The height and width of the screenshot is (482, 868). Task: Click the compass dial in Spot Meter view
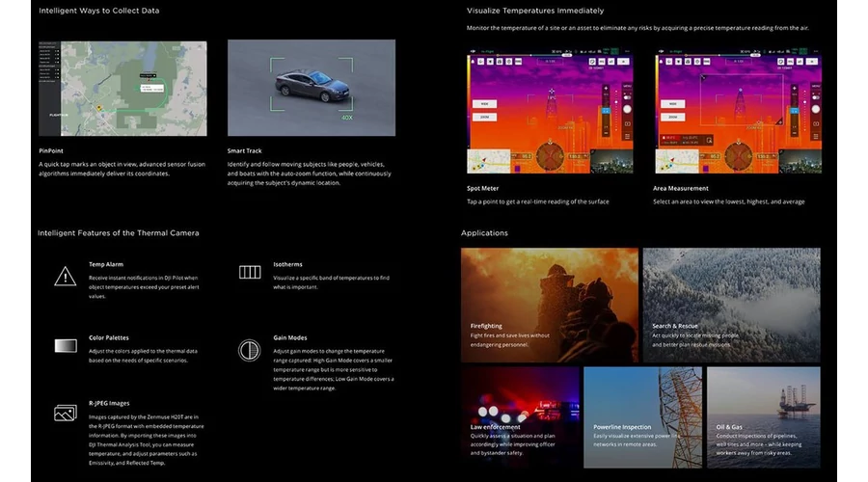551,155
